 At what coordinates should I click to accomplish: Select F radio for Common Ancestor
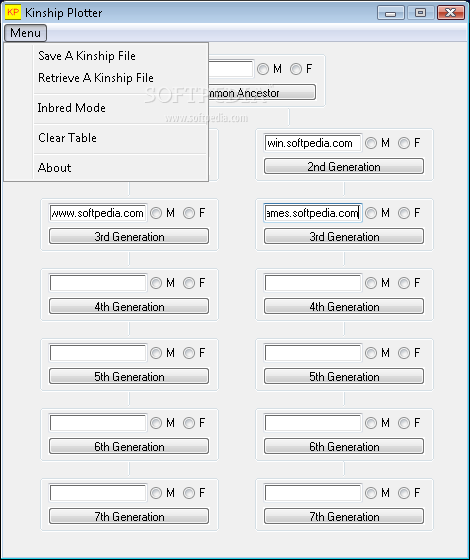tap(296, 69)
